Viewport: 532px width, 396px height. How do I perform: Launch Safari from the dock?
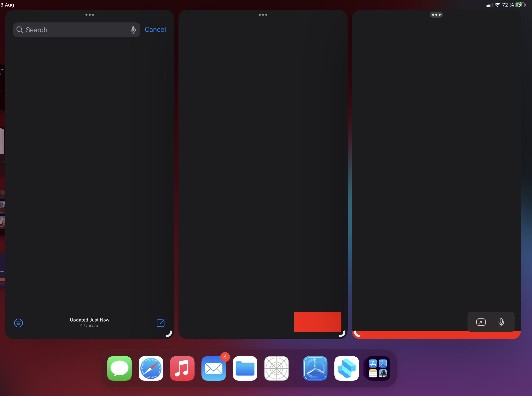coord(151,368)
